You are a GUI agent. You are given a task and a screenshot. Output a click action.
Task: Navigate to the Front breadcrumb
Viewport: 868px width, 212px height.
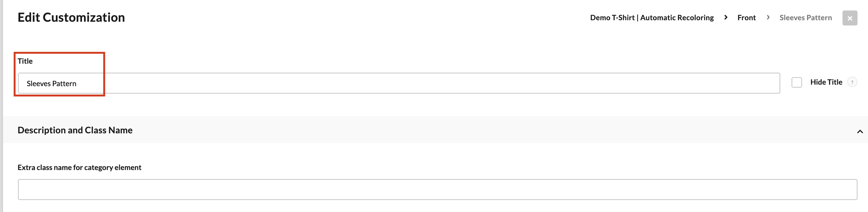coord(747,18)
